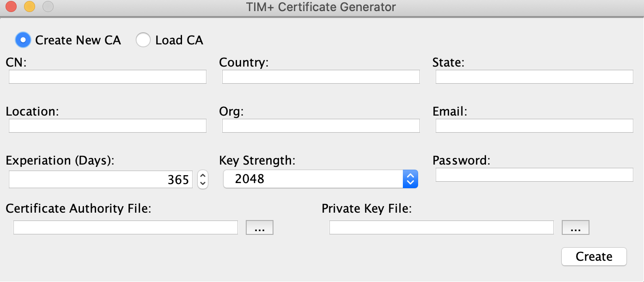Click the State input box
The image size is (644, 282).
click(534, 76)
